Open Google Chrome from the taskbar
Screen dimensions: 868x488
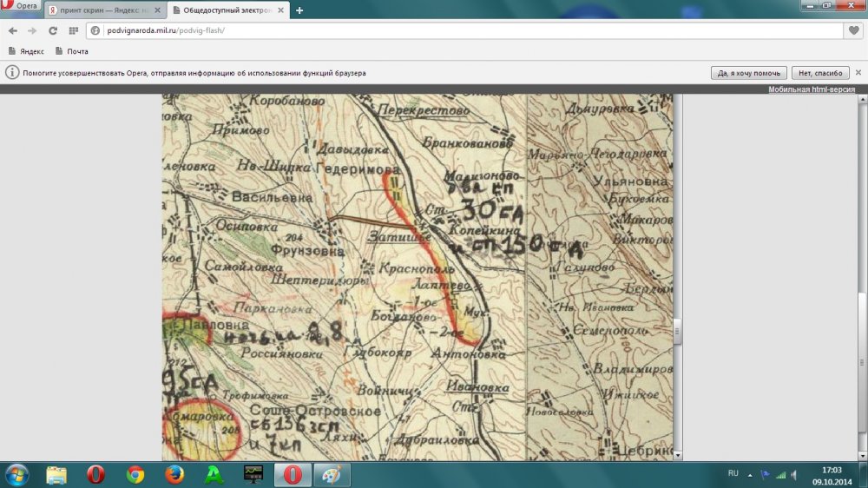135,475
